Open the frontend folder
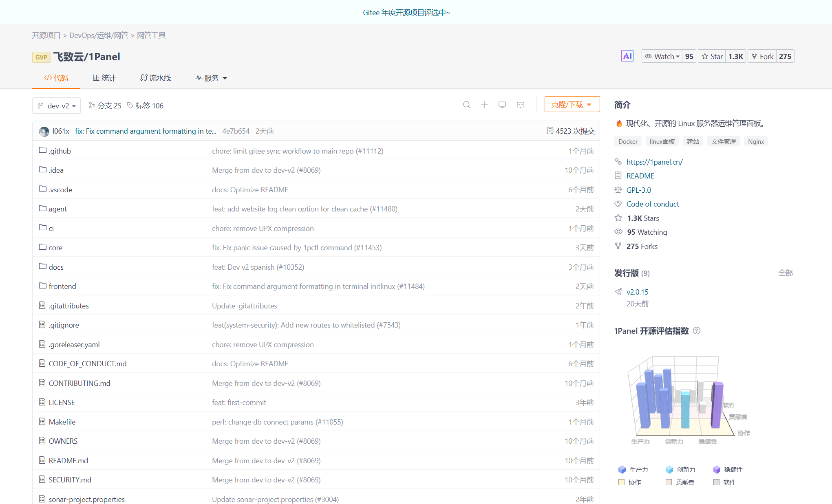832x504 pixels. [x=62, y=286]
